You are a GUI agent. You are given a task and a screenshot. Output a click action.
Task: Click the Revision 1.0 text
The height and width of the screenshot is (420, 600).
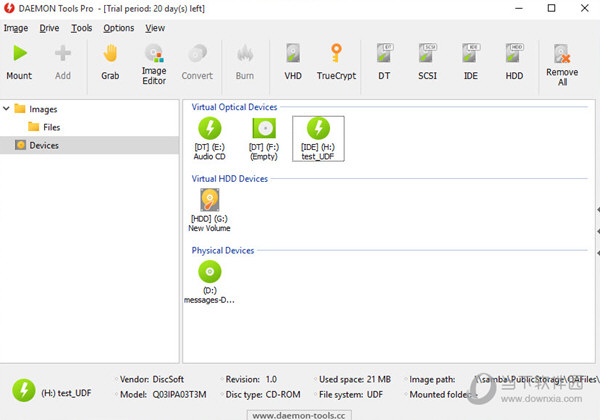pyautogui.click(x=251, y=379)
